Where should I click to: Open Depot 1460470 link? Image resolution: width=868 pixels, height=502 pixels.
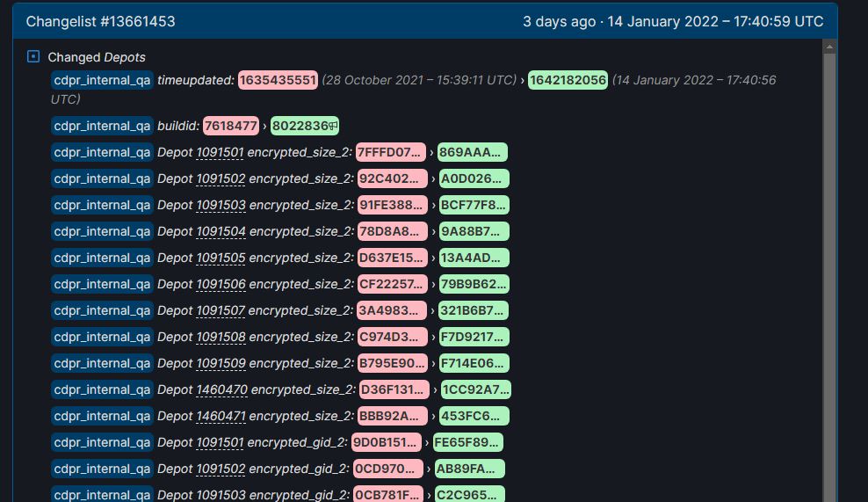[222, 389]
